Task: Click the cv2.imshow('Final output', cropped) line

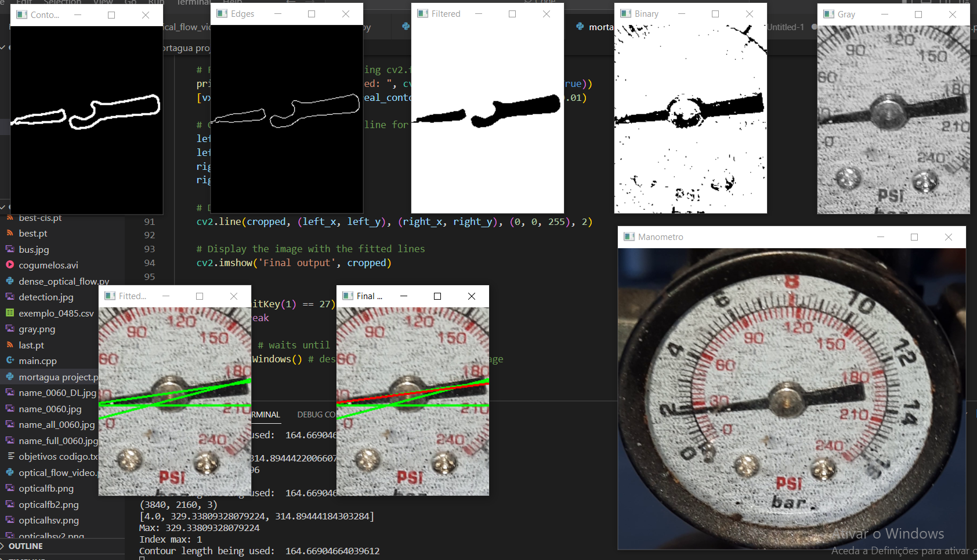Action: pyautogui.click(x=294, y=263)
